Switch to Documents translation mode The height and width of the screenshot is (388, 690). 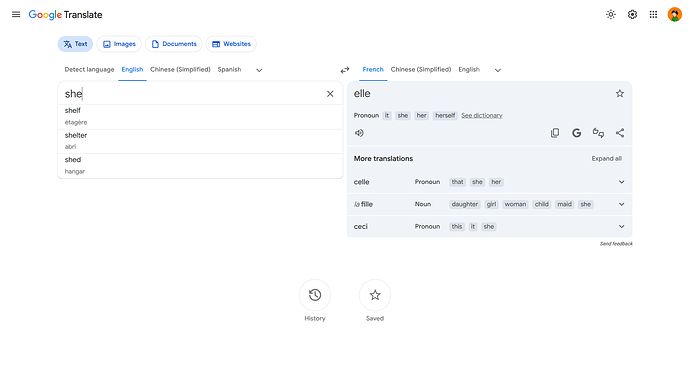(x=174, y=44)
